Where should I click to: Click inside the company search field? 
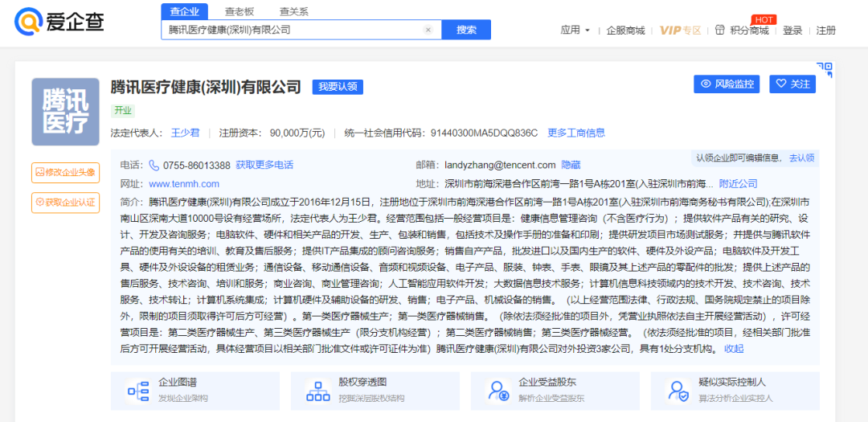(293, 30)
